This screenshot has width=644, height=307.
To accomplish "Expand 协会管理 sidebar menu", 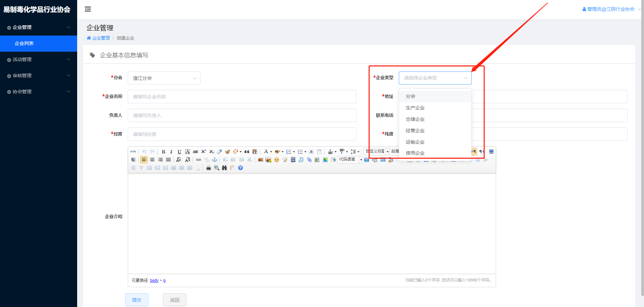I will pyautogui.click(x=39, y=92).
